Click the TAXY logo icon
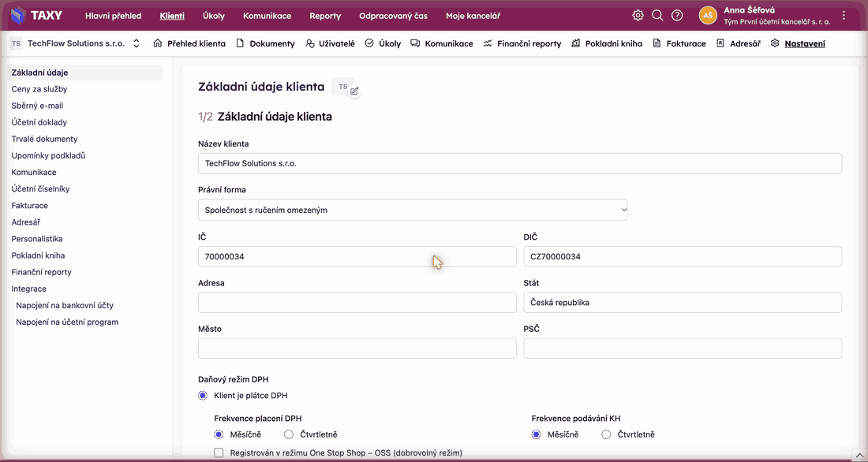Image resolution: width=868 pixels, height=462 pixels. pyautogui.click(x=18, y=16)
